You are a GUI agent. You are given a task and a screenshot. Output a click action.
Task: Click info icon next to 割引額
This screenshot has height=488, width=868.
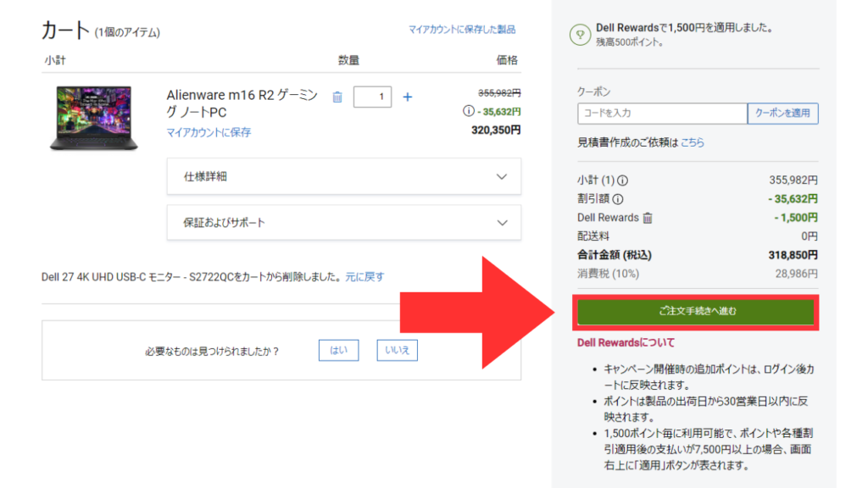click(x=618, y=199)
